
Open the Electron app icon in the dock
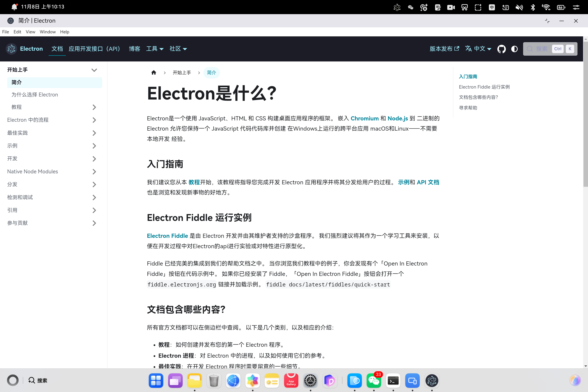coord(432,381)
